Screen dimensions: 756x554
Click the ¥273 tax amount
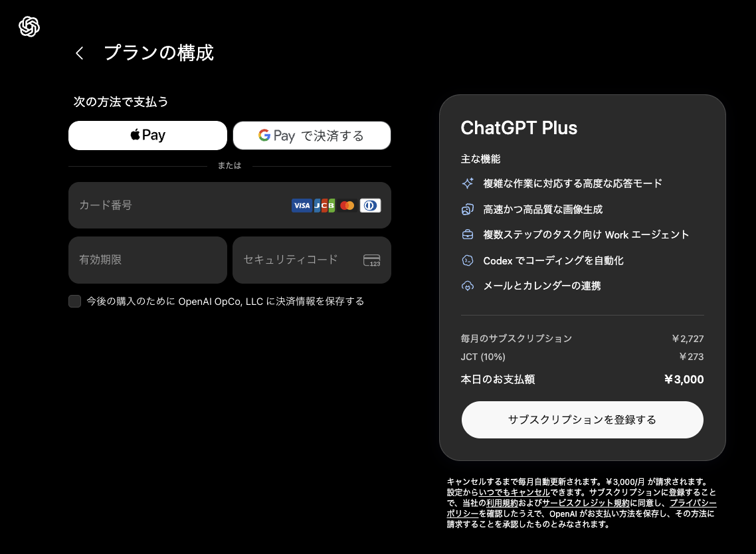(x=691, y=357)
